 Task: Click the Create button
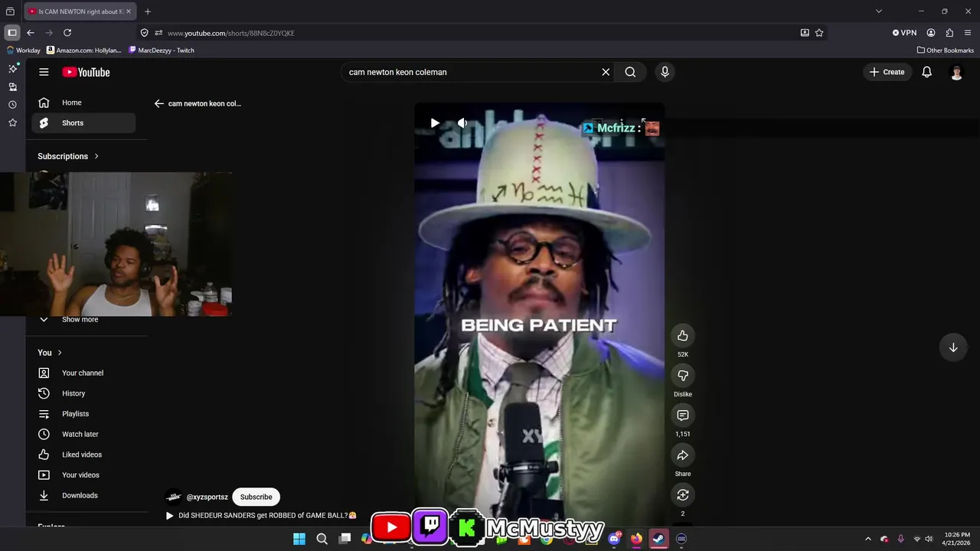tap(887, 72)
